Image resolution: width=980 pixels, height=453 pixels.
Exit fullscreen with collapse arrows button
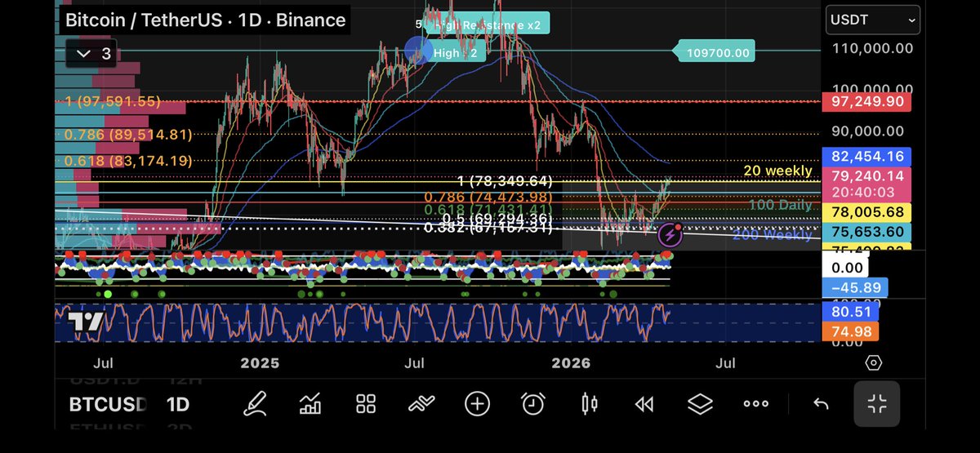coord(877,403)
